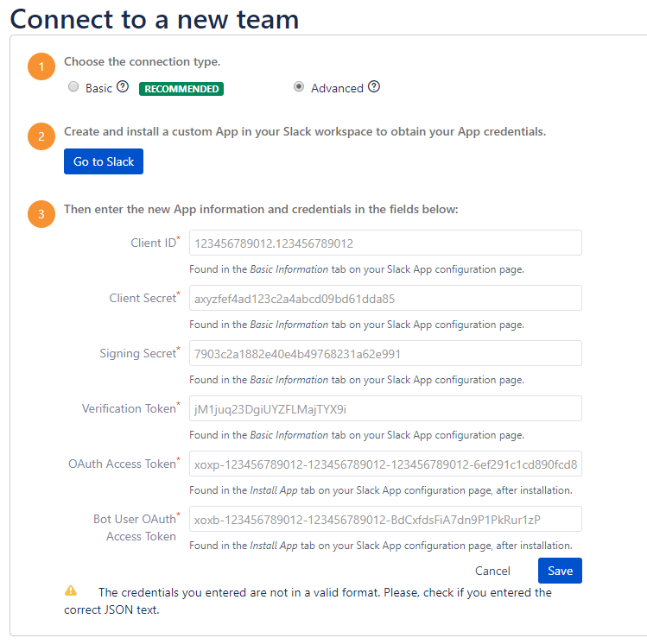Click the yellow warning triangle icon
This screenshot has width=647, height=644.
[x=71, y=590]
